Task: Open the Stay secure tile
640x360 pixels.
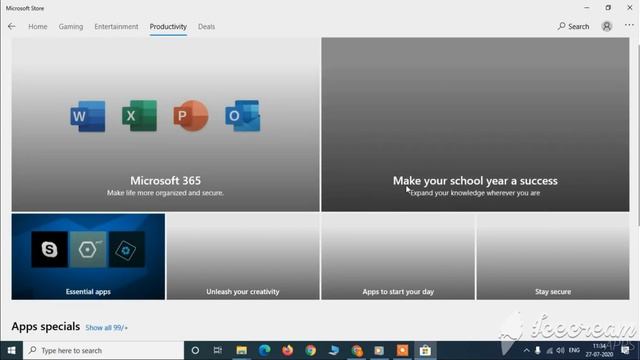Action: coord(553,256)
